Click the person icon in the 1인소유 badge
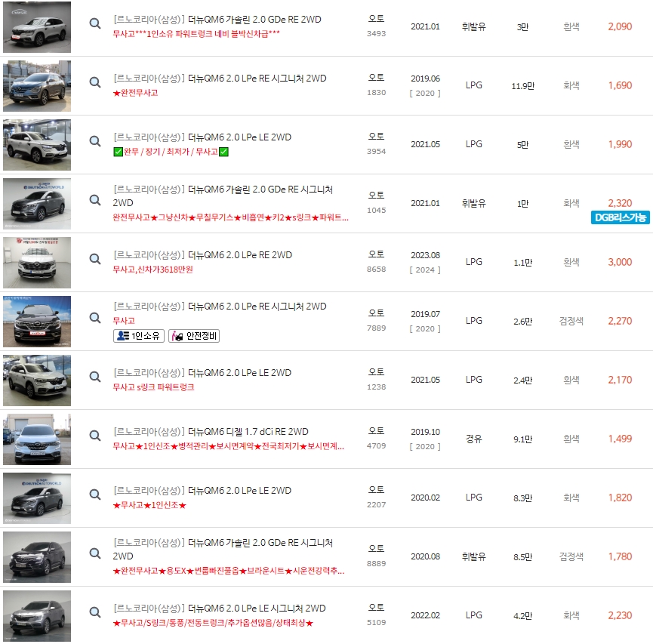 click(123, 335)
